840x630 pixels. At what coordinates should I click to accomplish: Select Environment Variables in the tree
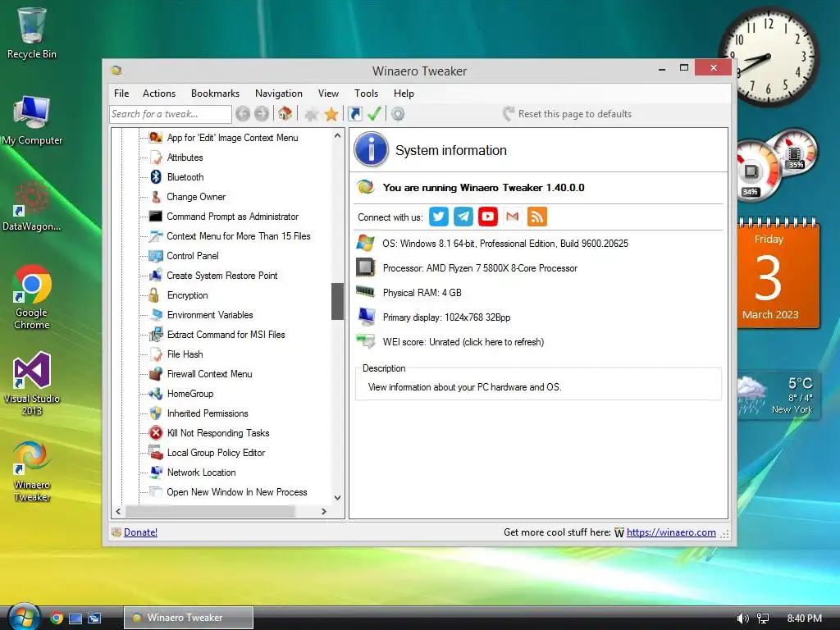pyautogui.click(x=210, y=315)
